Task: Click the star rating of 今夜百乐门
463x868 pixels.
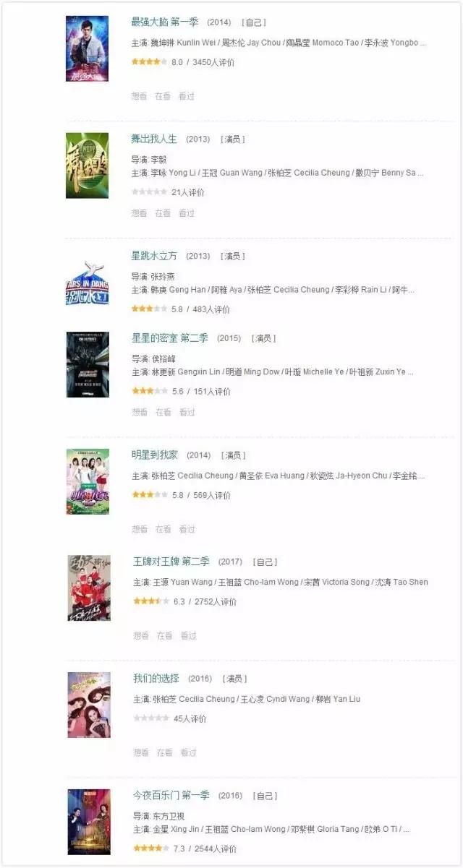Action: tap(150, 848)
